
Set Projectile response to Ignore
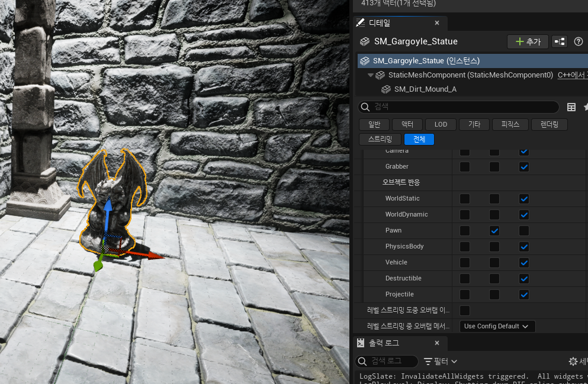(x=465, y=295)
